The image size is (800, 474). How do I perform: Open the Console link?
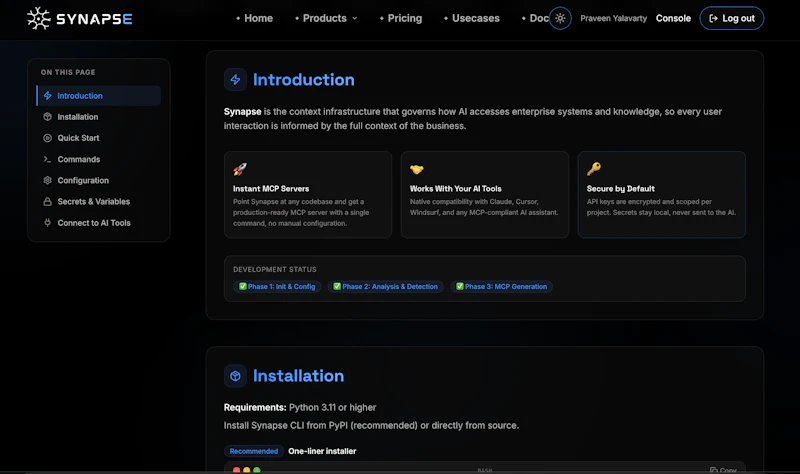(x=673, y=18)
